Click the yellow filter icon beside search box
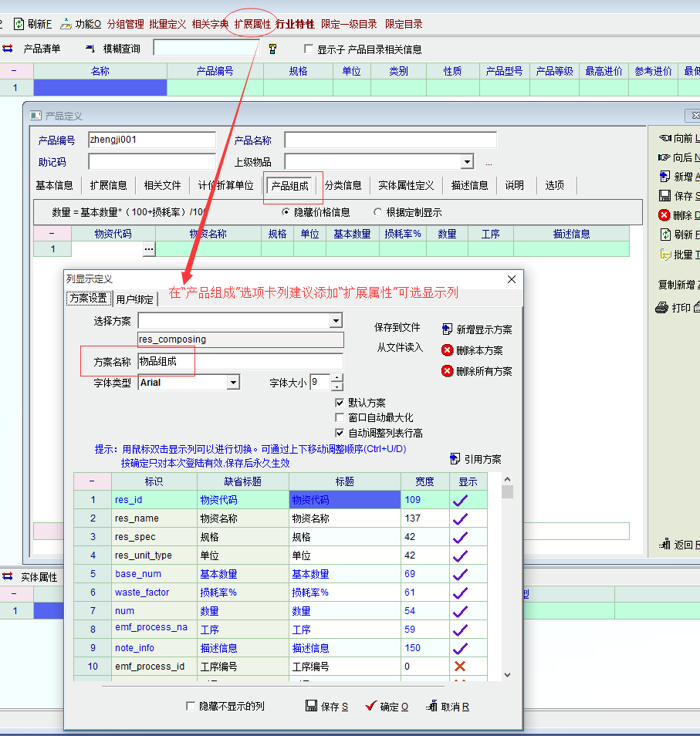This screenshot has height=736, width=700. tap(272, 49)
